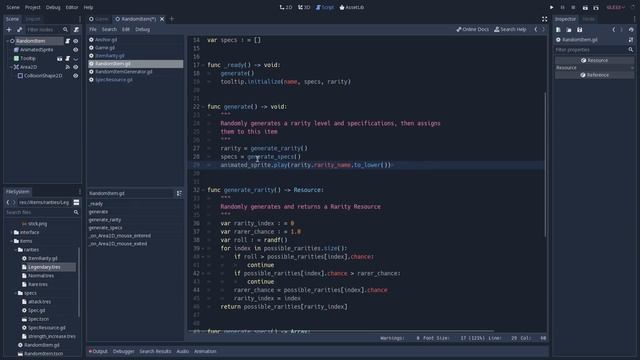
Task: Expand the interface folder
Action: click(x=11, y=232)
